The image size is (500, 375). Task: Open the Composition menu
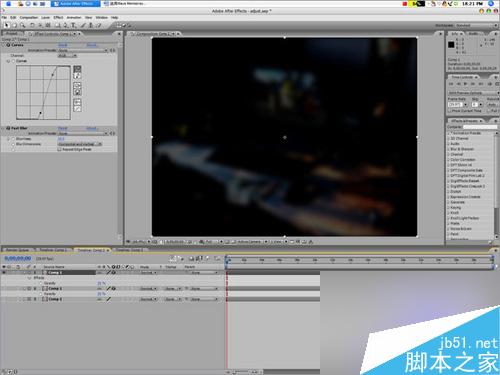[x=29, y=17]
